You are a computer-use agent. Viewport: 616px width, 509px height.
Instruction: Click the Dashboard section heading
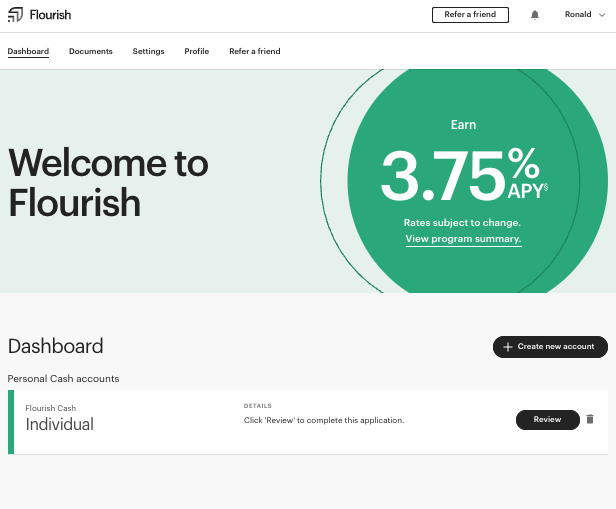click(55, 346)
